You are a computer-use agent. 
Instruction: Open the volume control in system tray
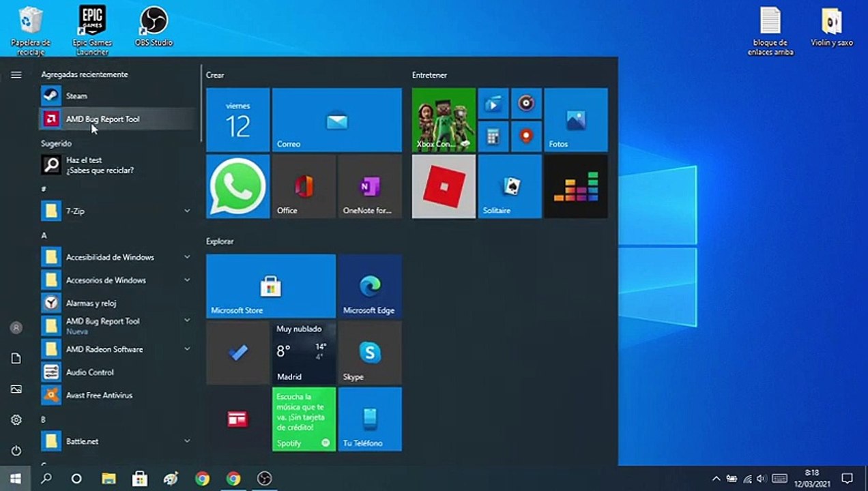click(x=762, y=479)
